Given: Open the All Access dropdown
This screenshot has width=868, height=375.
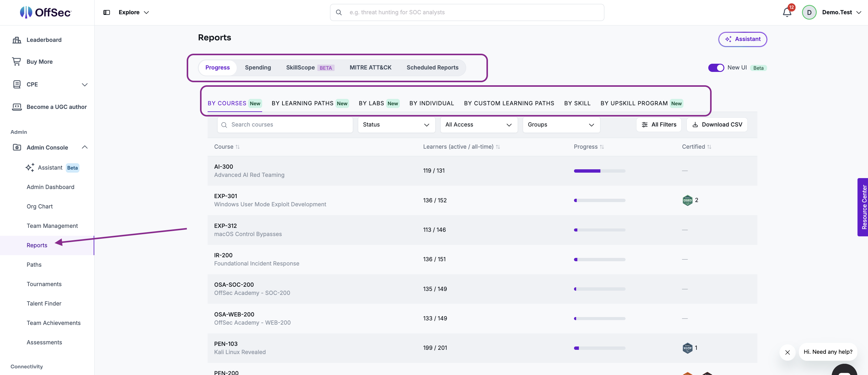Looking at the screenshot, I should tap(479, 125).
